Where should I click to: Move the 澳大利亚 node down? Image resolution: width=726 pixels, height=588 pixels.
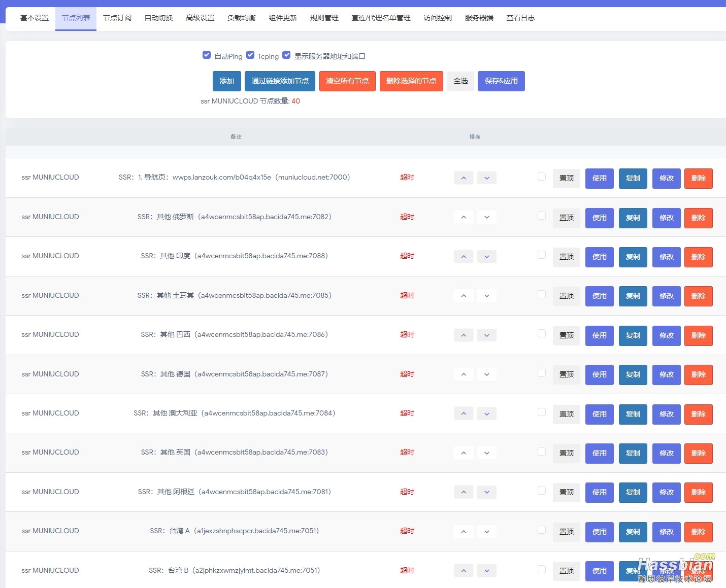coord(487,413)
